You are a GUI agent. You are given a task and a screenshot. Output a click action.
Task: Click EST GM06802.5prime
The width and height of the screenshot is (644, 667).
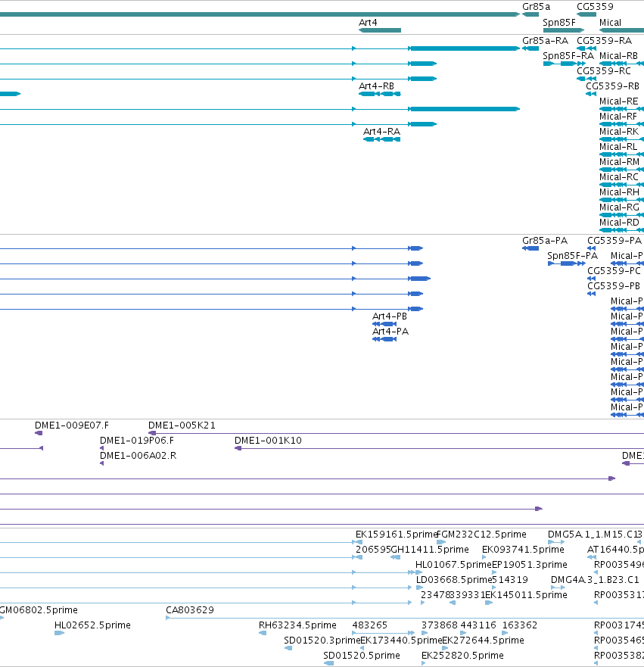pos(2,618)
